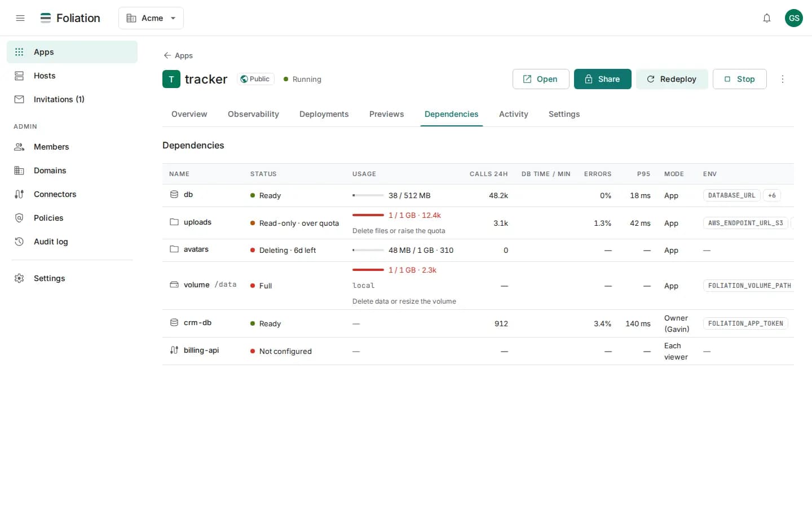Image resolution: width=812 pixels, height=508 pixels.
Task: Click the uploads dependency name
Action: 197,222
